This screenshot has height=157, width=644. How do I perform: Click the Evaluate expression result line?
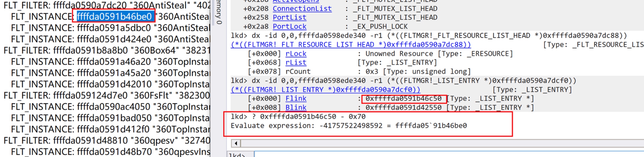pos(349,126)
